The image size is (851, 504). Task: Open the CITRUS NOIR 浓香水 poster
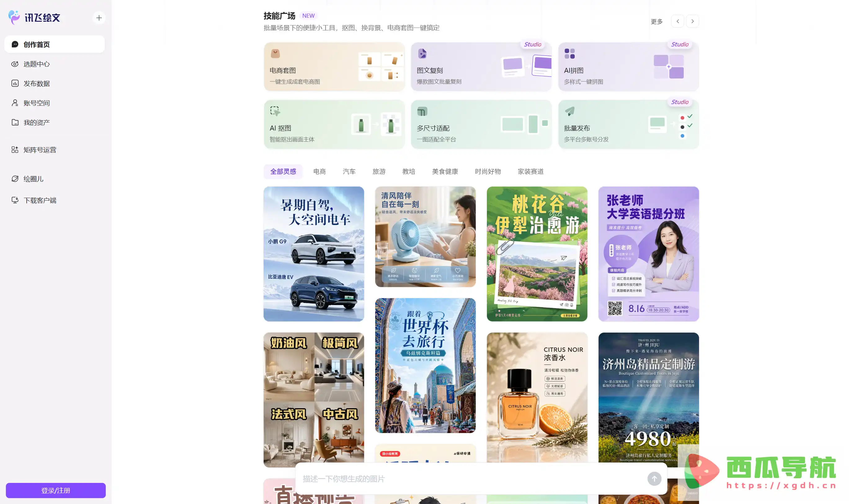[537, 397]
